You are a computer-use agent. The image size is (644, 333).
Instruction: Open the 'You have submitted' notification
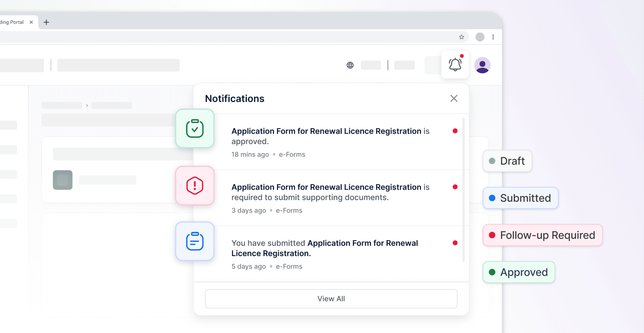(x=325, y=248)
